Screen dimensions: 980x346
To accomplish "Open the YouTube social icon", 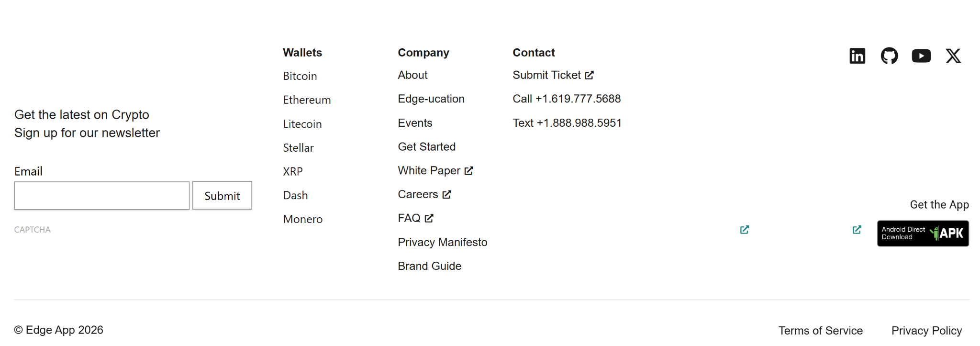I will click(921, 56).
